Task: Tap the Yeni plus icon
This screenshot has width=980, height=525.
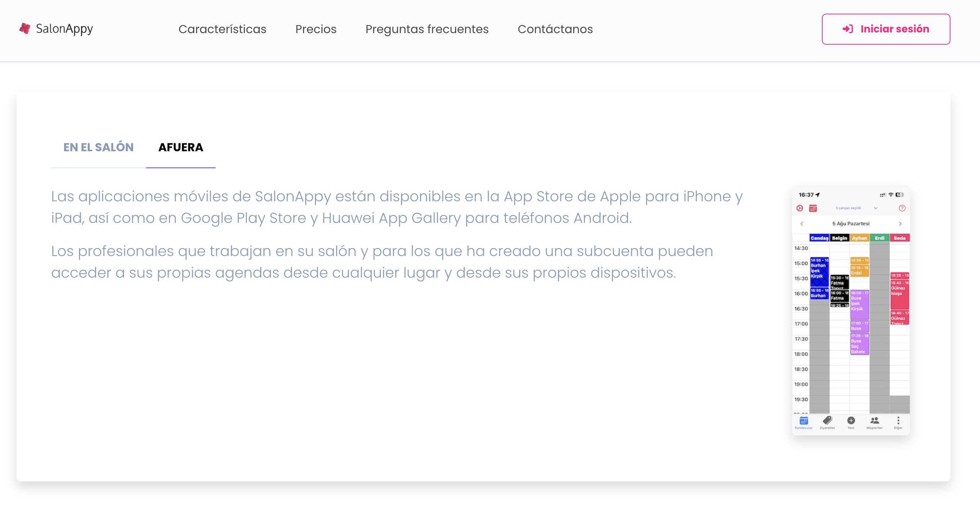Action: pyautogui.click(x=851, y=421)
